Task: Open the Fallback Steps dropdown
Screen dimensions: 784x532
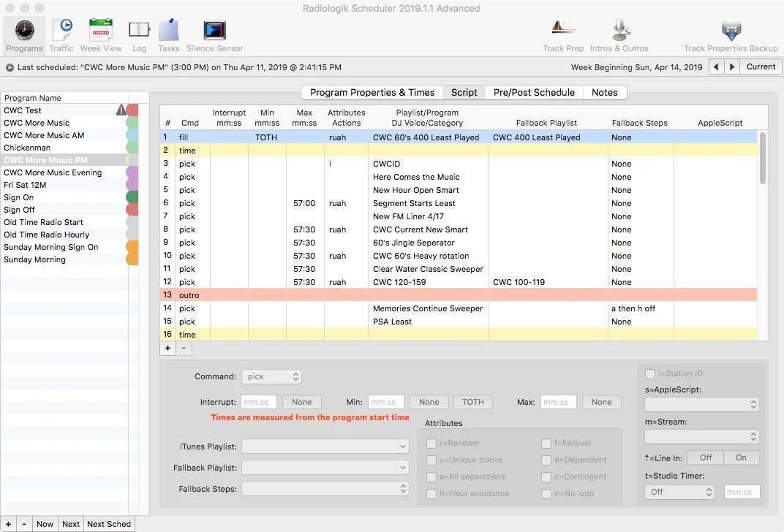Action: tap(325, 489)
